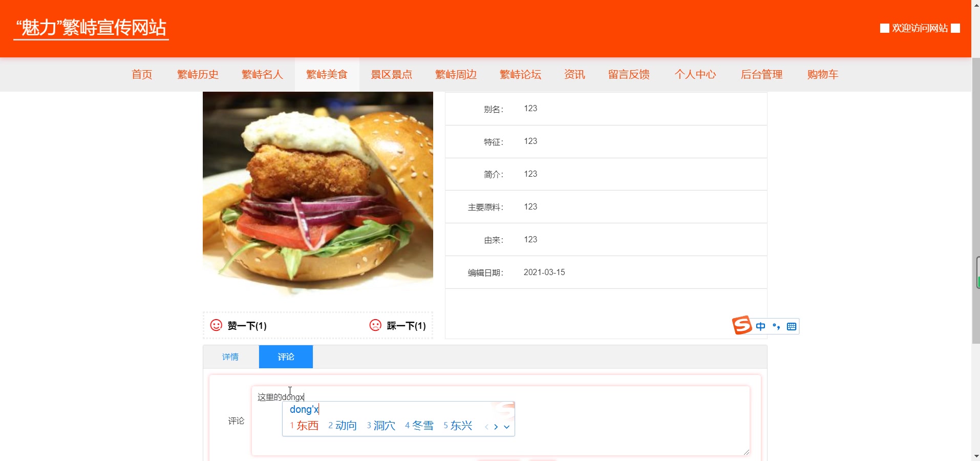Click the 魅力繁峙宣传网站 site title link
Viewport: 980px width, 461px height.
[91, 28]
